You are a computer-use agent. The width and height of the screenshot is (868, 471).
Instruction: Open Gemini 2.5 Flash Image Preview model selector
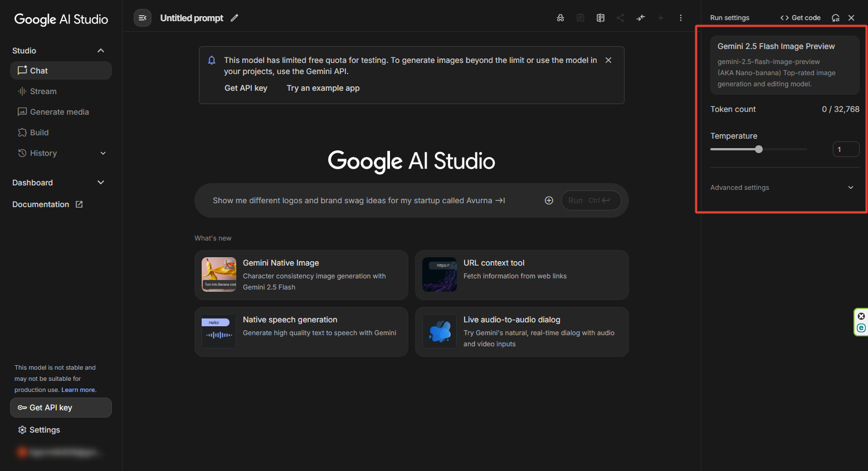coord(784,65)
